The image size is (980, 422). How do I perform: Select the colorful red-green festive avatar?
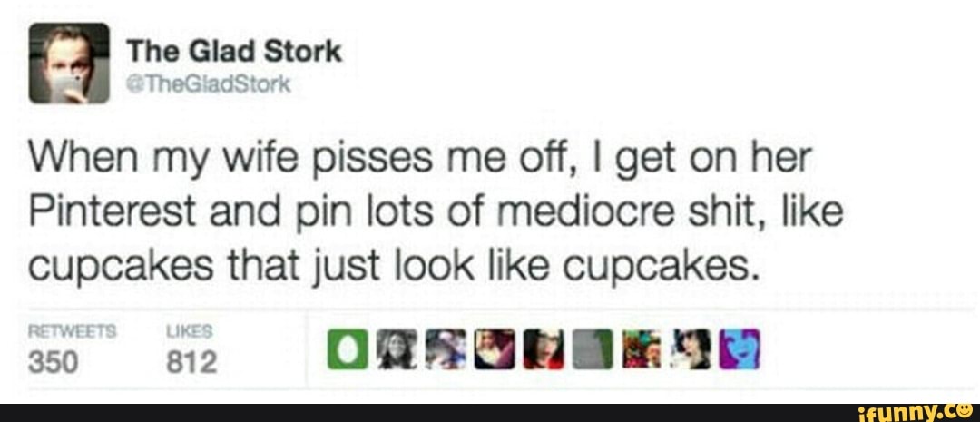642,348
